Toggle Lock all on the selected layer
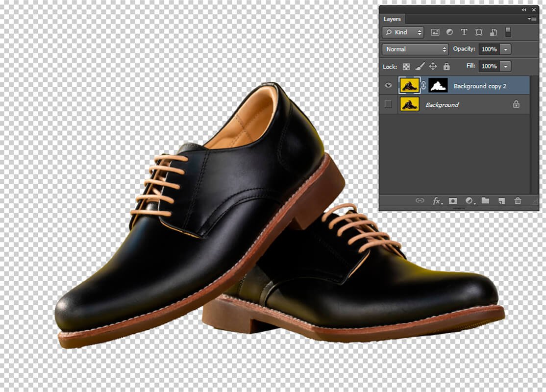Image resolution: width=546 pixels, height=392 pixels. tap(446, 66)
